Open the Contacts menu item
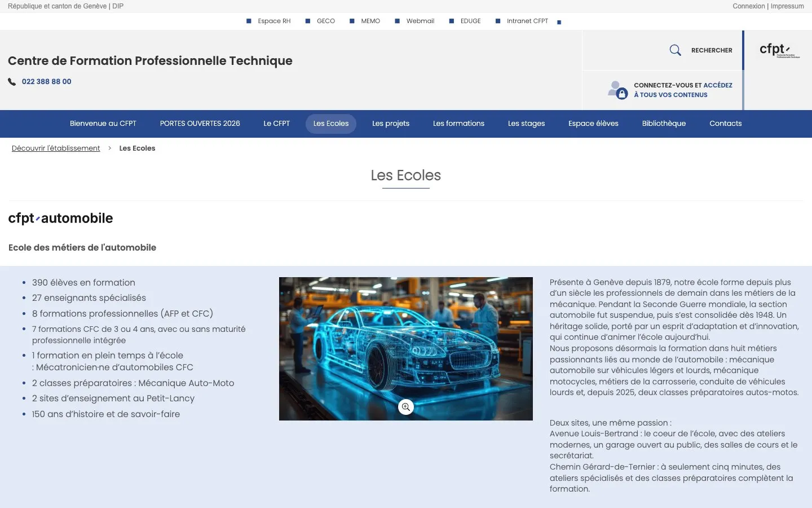This screenshot has width=812, height=508. [726, 124]
